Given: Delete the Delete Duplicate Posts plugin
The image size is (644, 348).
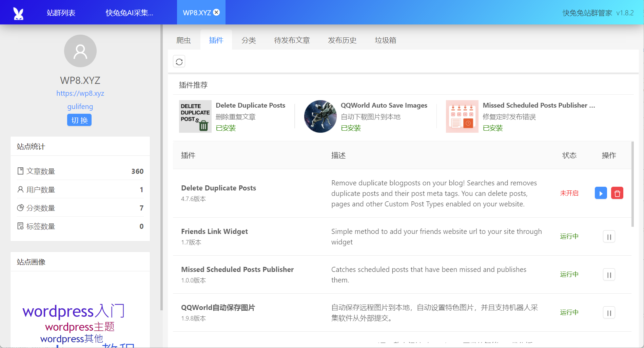Looking at the screenshot, I should pyautogui.click(x=617, y=193).
